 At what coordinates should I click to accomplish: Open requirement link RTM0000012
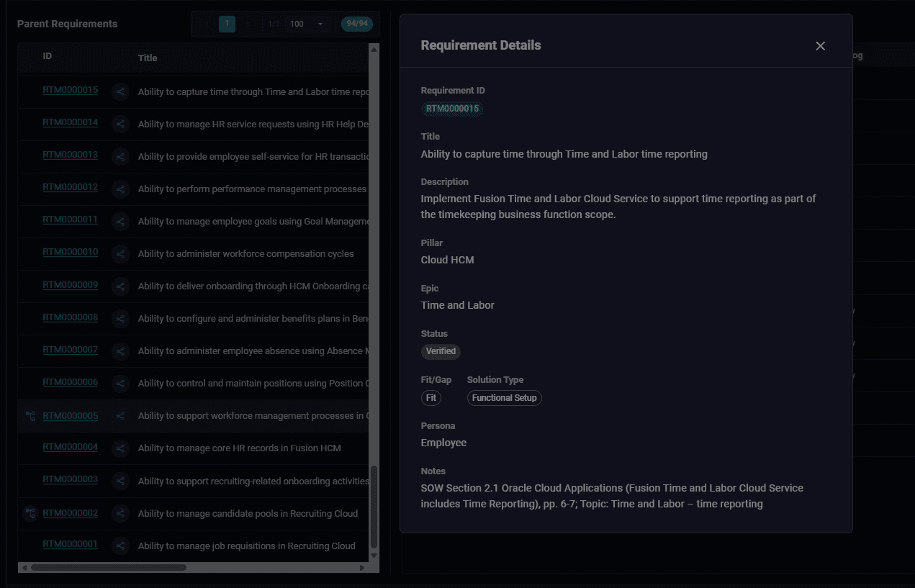[x=71, y=187]
